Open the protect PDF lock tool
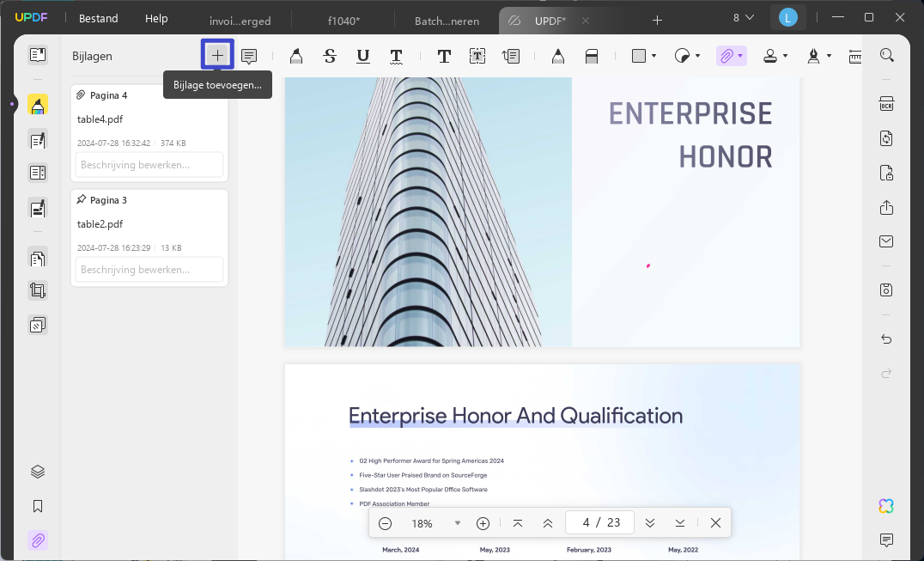 [x=886, y=173]
